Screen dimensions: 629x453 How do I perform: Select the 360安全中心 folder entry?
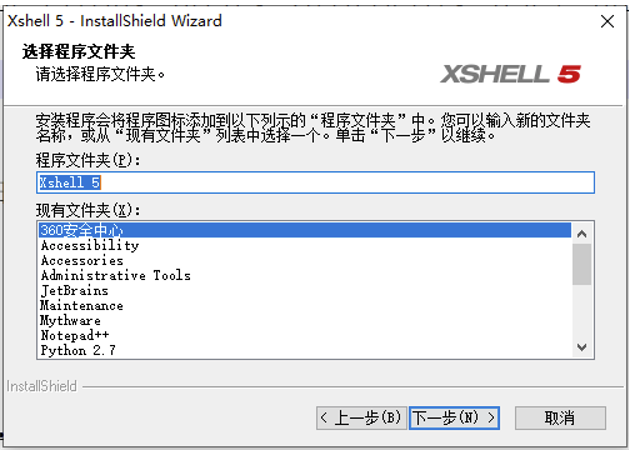(305, 230)
